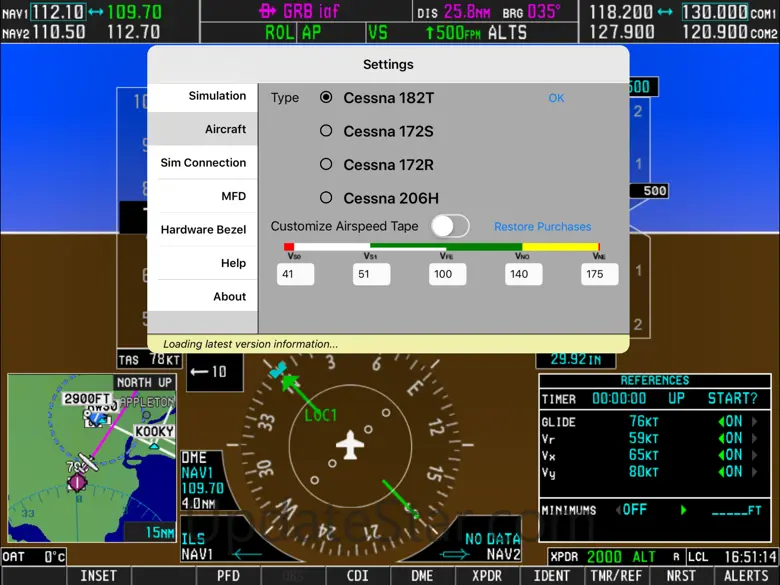Go to Hardware Bezel tab
The image size is (780, 585).
(202, 229)
